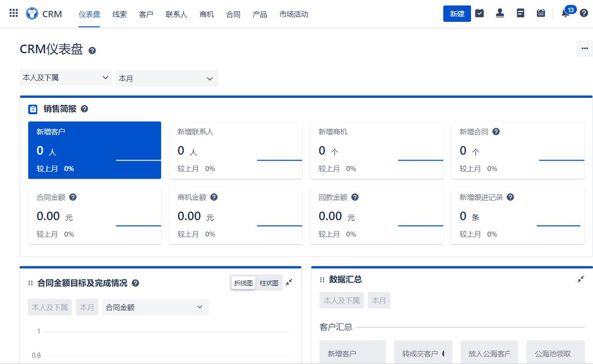Select the 新增客户 summary card
Image resolution: width=593 pixels, height=364 pixels.
[x=95, y=150]
